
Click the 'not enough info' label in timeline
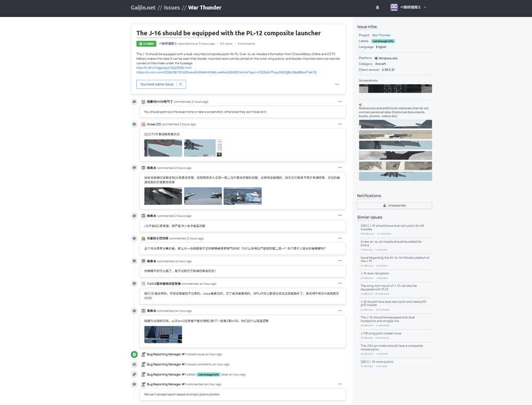(x=209, y=375)
